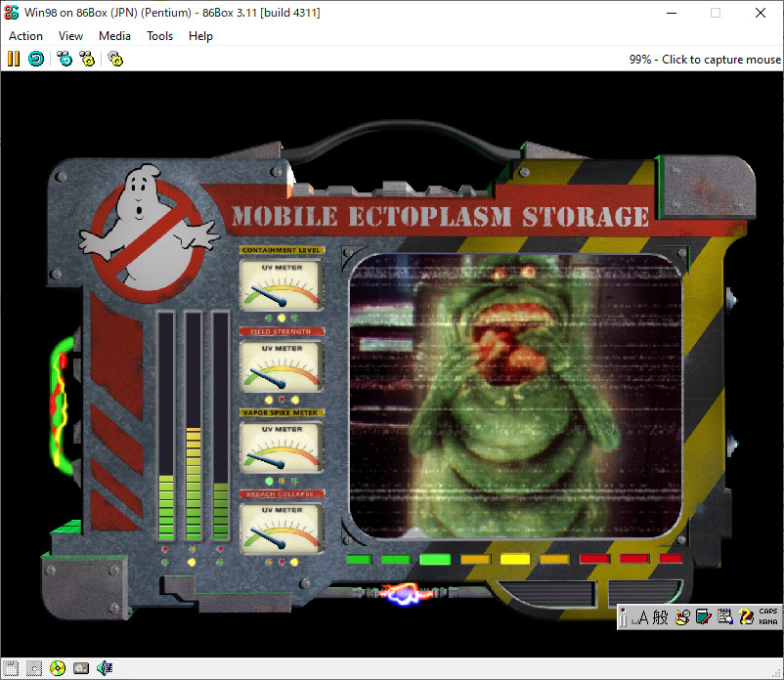This screenshot has width=784, height=680.
Task: Click the IME toolbar grip handle
Action: point(623,617)
